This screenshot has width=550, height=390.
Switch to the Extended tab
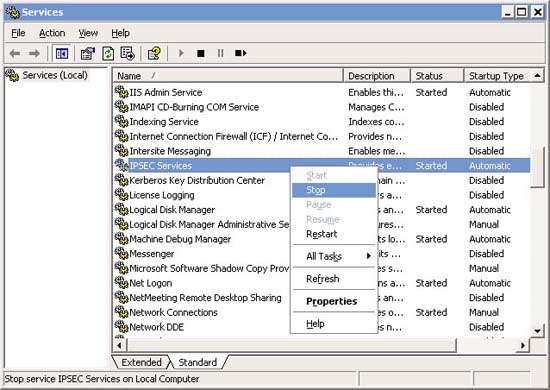pos(141,362)
